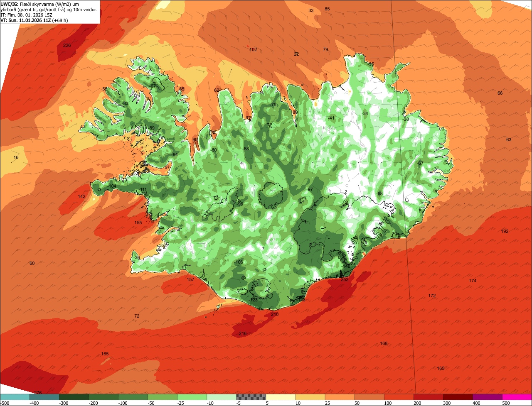
Task: Click the map value 192
Action: 505,231
